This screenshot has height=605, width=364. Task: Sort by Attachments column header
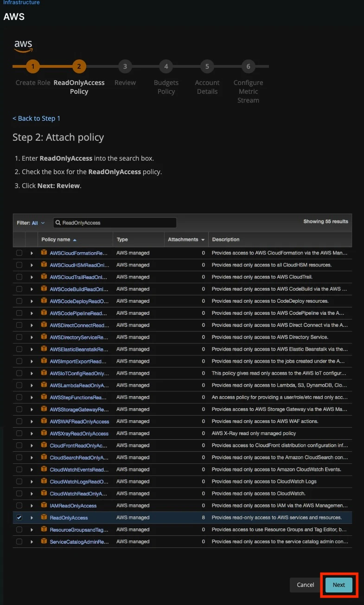[x=186, y=240]
